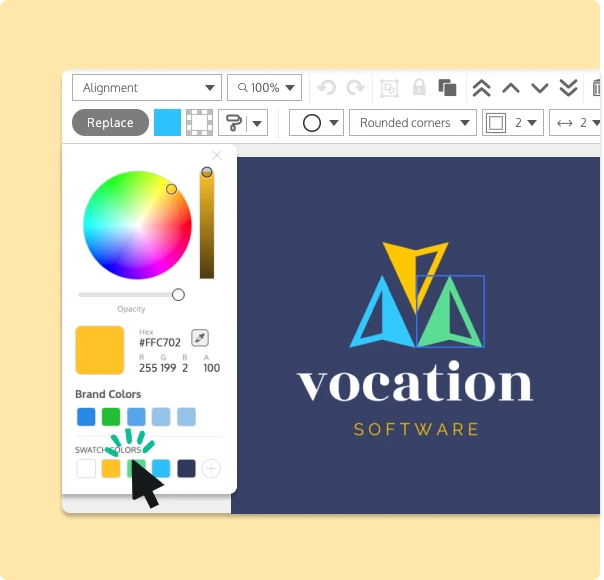Click the undo arrow icon
The width and height of the screenshot is (604, 580).
(327, 87)
